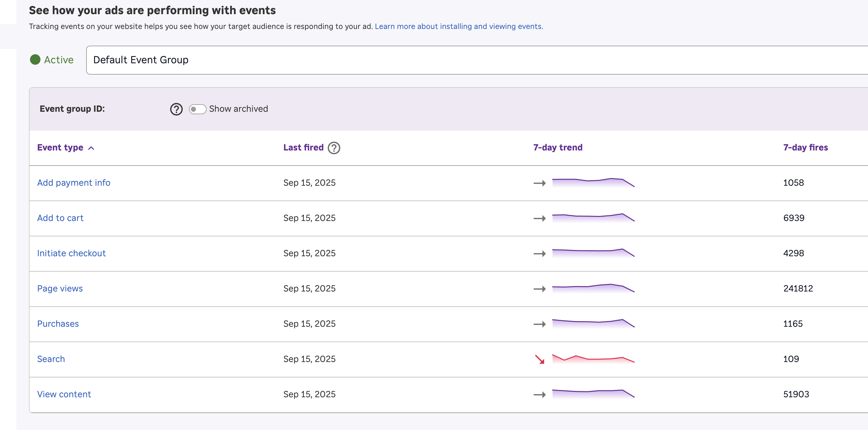Select the 7-day trend column header
This screenshot has width=868, height=430.
557,147
